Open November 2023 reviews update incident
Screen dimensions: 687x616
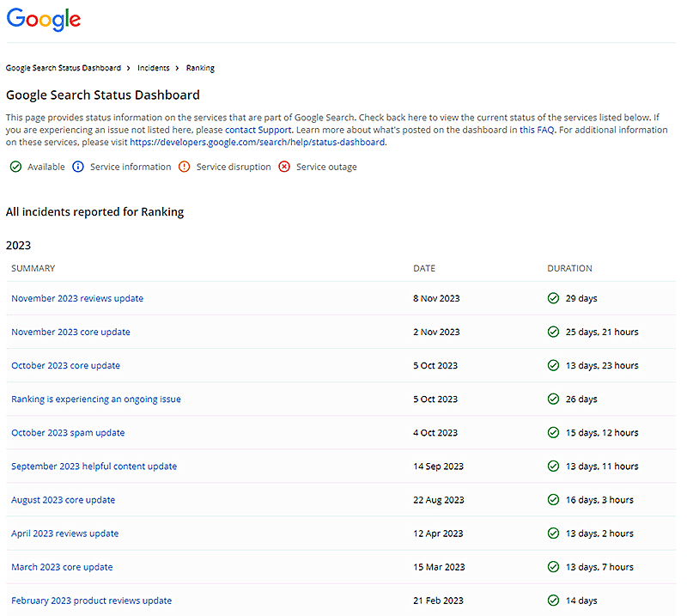pos(77,299)
